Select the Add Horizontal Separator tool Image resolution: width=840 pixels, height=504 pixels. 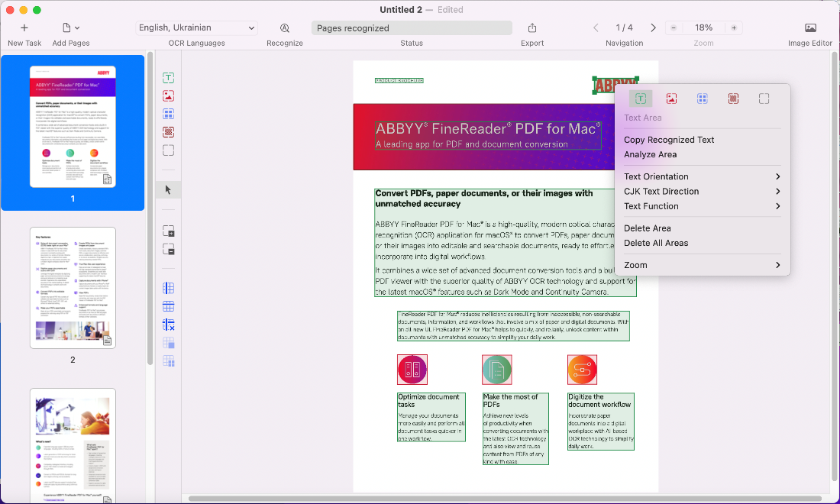pyautogui.click(x=168, y=306)
